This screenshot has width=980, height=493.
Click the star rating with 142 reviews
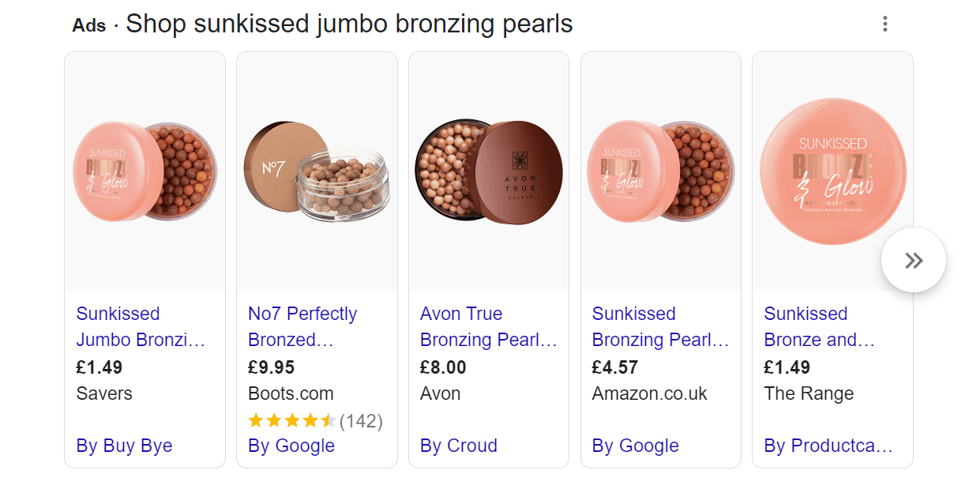(315, 420)
